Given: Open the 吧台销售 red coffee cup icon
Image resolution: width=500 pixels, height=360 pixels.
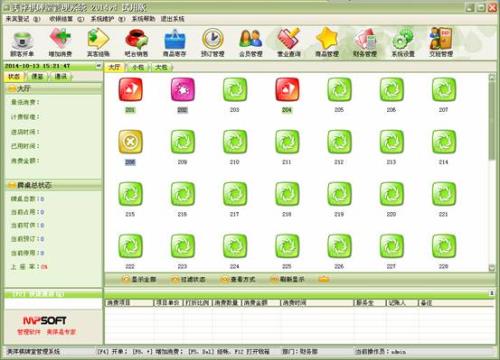Looking at the screenshot, I should click(x=136, y=43).
